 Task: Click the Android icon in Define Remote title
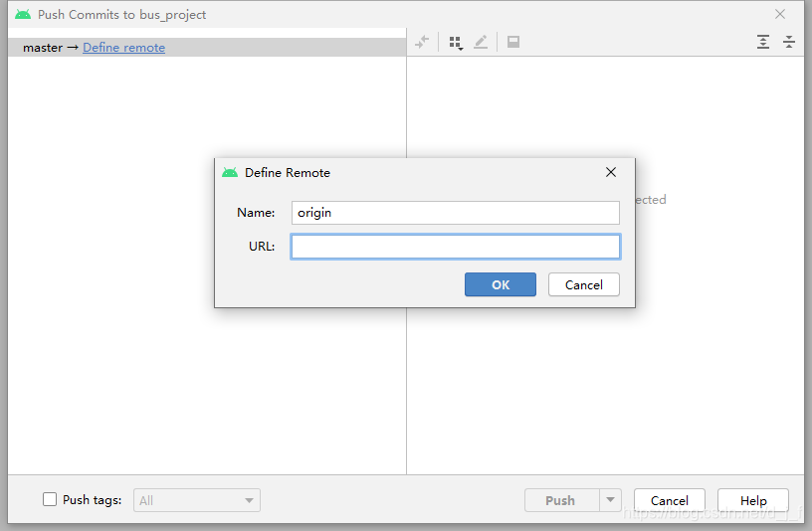(x=230, y=172)
